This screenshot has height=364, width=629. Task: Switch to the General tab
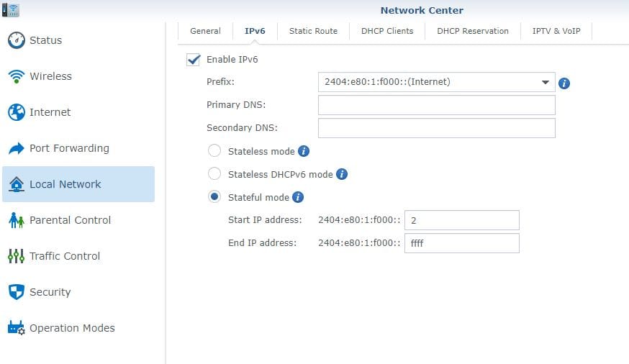205,31
